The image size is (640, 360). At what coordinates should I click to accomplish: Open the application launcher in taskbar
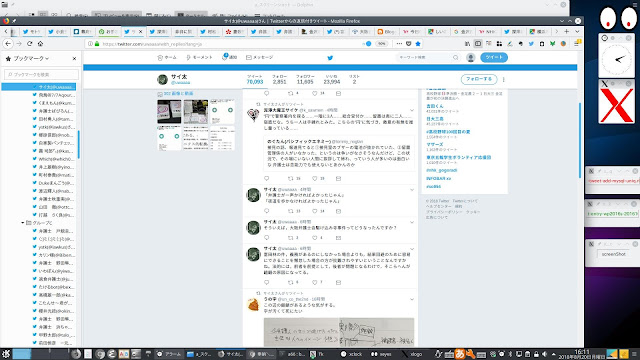point(6,353)
